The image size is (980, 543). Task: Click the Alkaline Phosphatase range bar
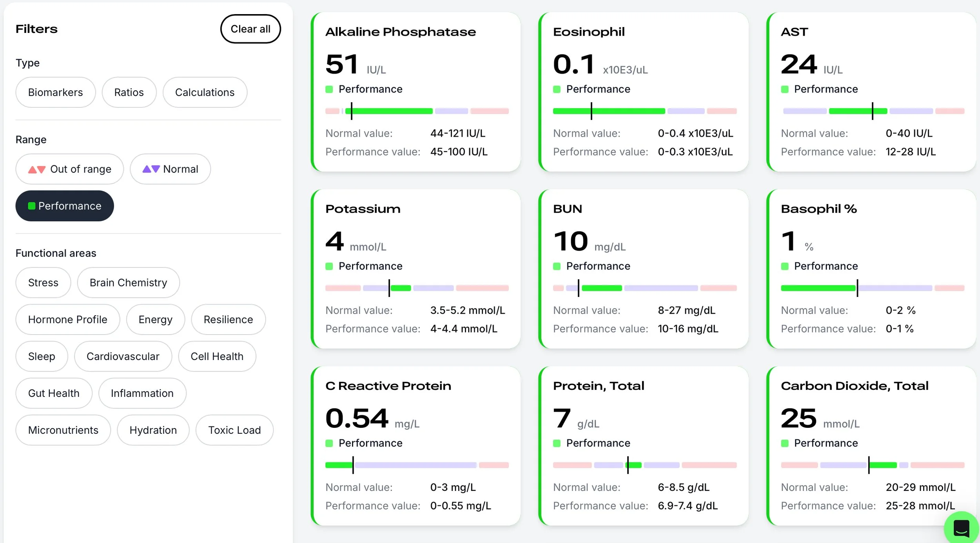tap(417, 111)
